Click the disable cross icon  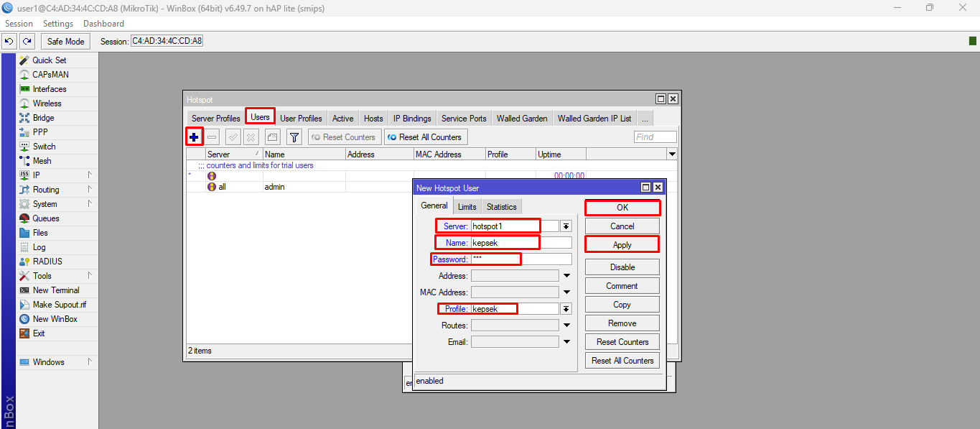point(251,137)
